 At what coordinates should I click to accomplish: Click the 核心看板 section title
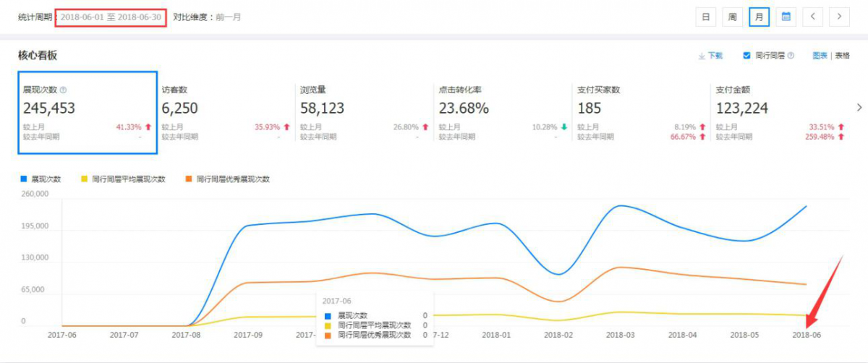[x=38, y=55]
